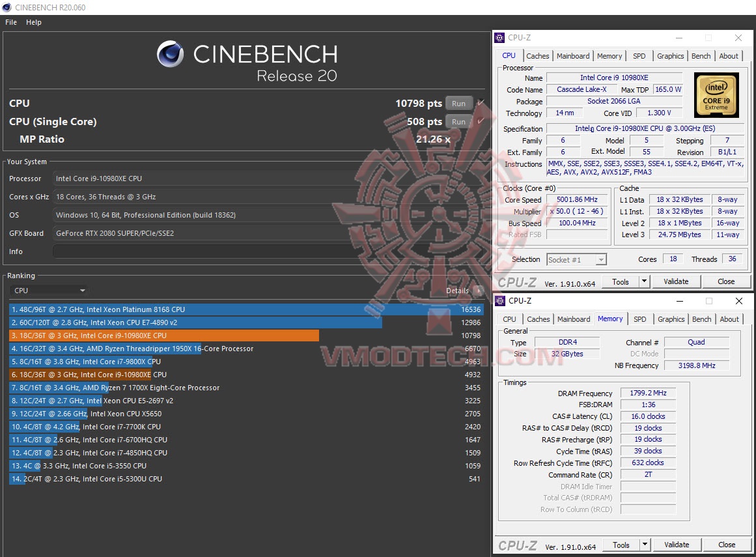Click the Tools button in the lower CPU-Z window
Viewport: 756px width, 557px height.
point(621,545)
